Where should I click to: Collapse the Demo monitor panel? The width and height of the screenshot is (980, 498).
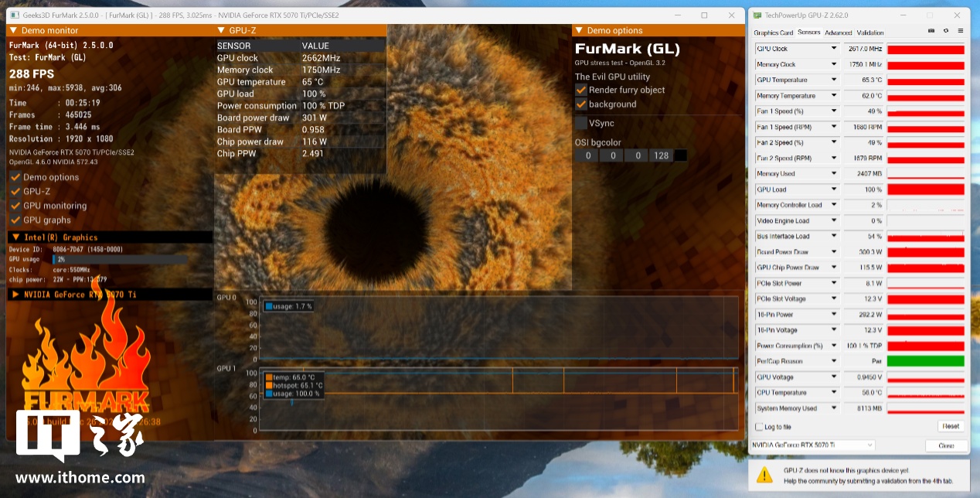[x=14, y=31]
